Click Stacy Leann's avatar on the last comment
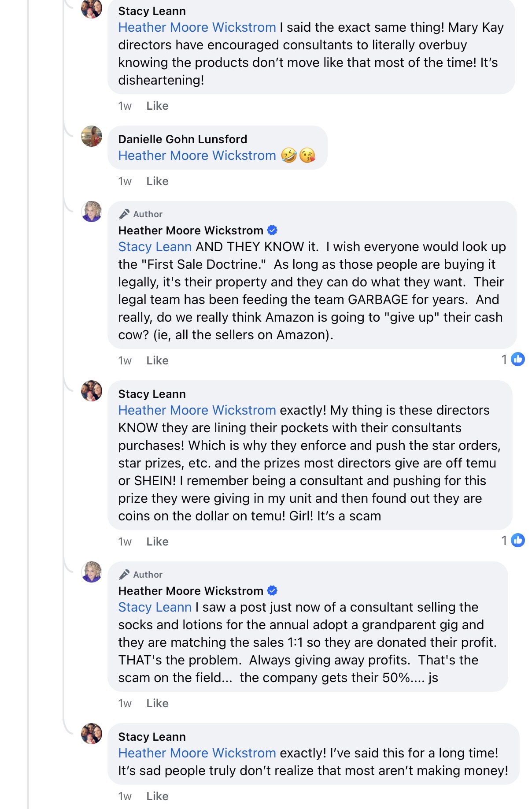 pos(92,734)
